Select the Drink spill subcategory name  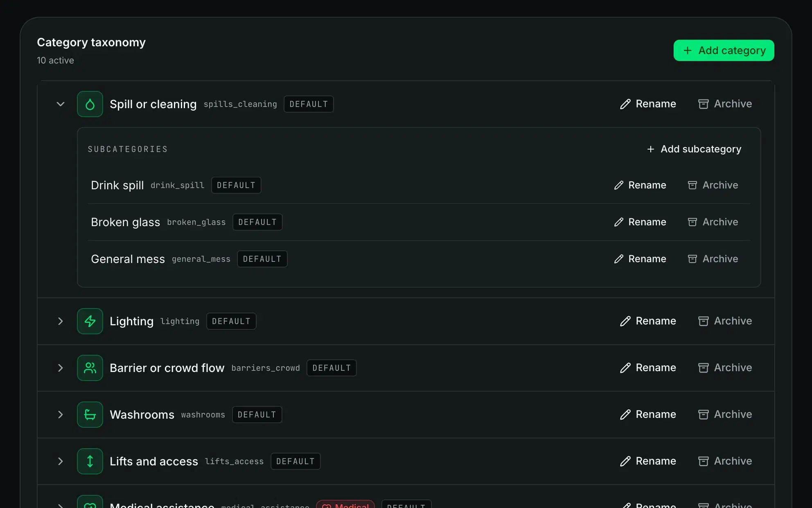tap(117, 186)
